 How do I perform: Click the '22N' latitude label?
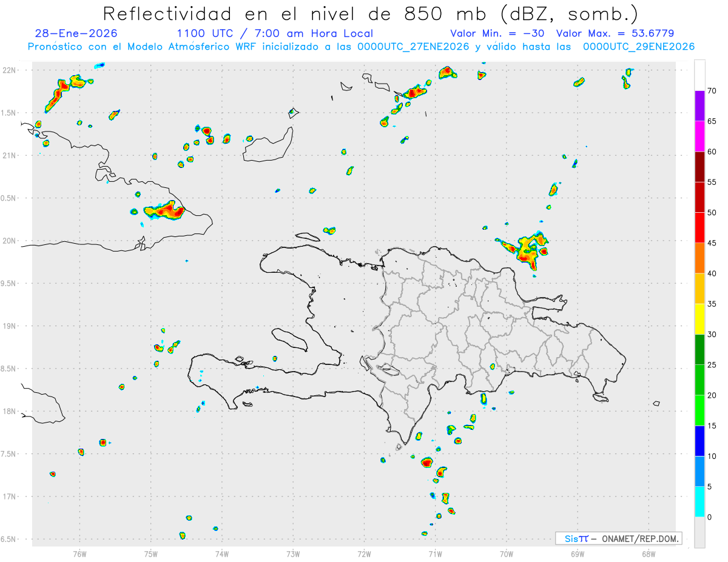coord(10,70)
